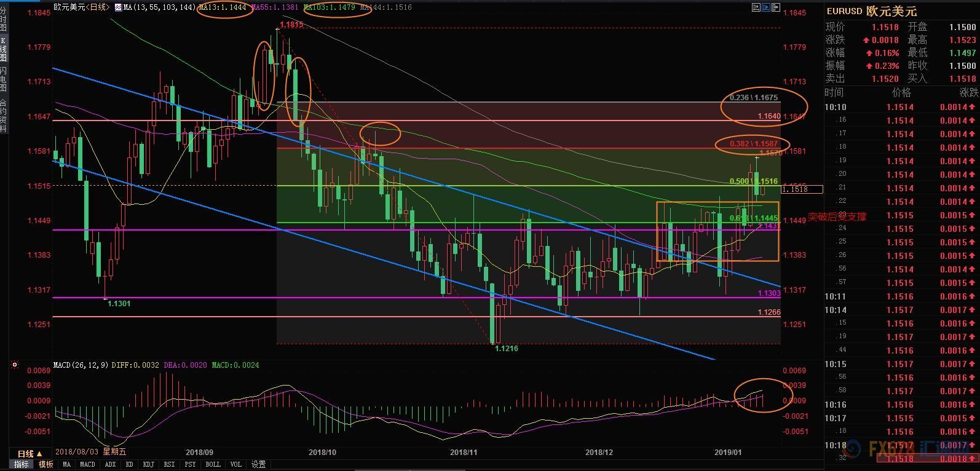Click the 时间 column header
This screenshot has height=471, width=980.
click(834, 93)
